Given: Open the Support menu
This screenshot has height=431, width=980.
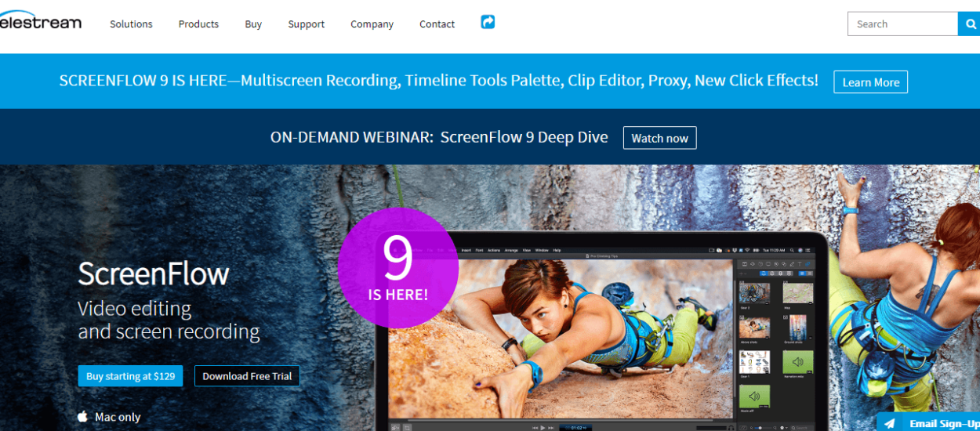Looking at the screenshot, I should 306,24.
